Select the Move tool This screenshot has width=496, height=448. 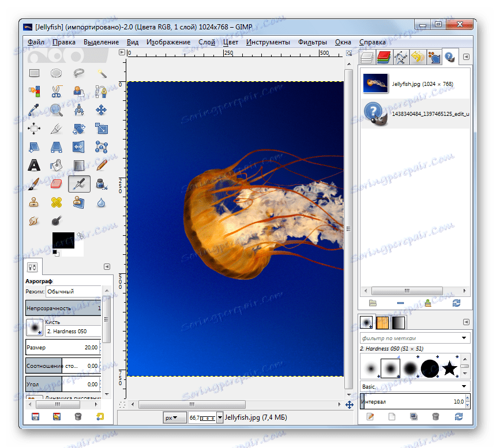click(x=102, y=110)
